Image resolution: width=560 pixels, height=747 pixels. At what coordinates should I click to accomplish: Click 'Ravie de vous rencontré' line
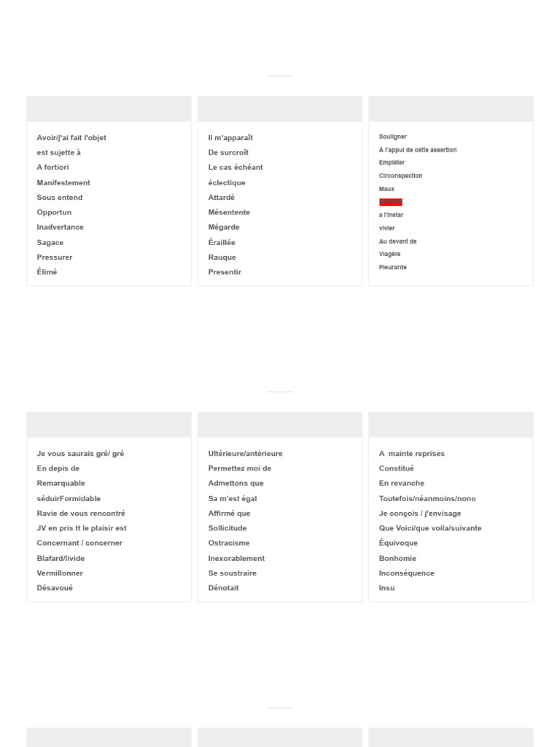pyautogui.click(x=81, y=513)
